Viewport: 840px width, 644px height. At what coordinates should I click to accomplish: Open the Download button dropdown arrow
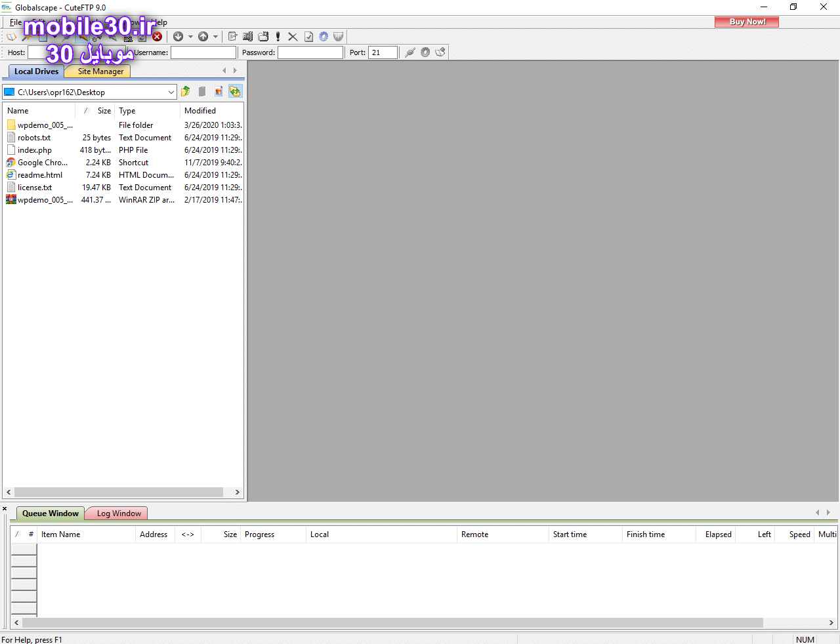[190, 37]
